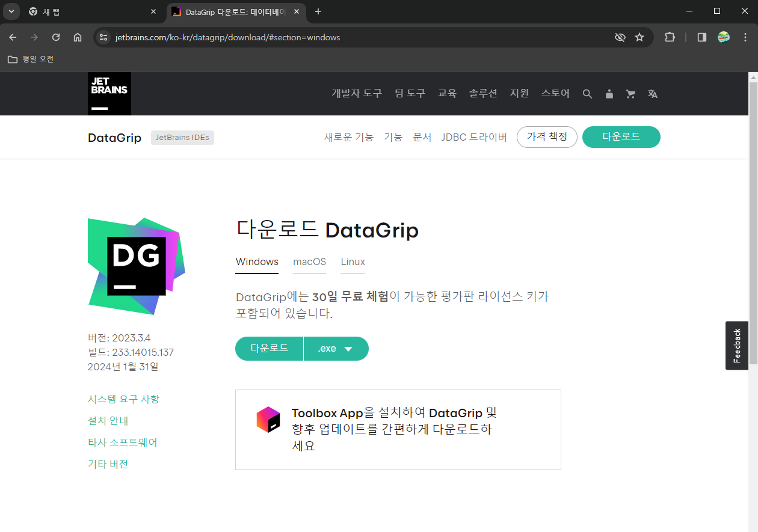The image size is (758, 532).
Task: Click the JetBrains IDEs badge
Action: click(182, 138)
